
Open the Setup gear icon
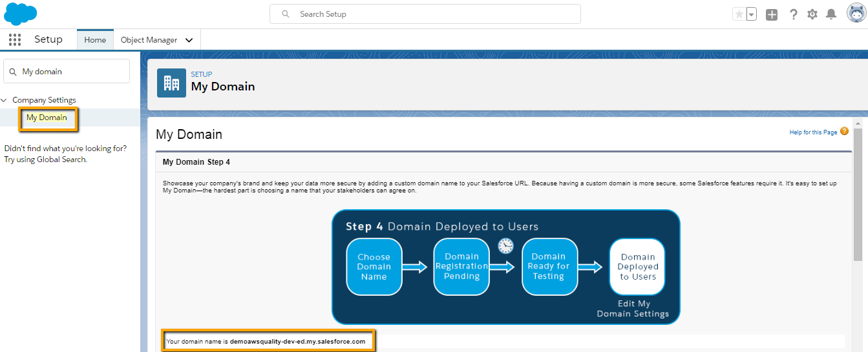pyautogui.click(x=812, y=14)
